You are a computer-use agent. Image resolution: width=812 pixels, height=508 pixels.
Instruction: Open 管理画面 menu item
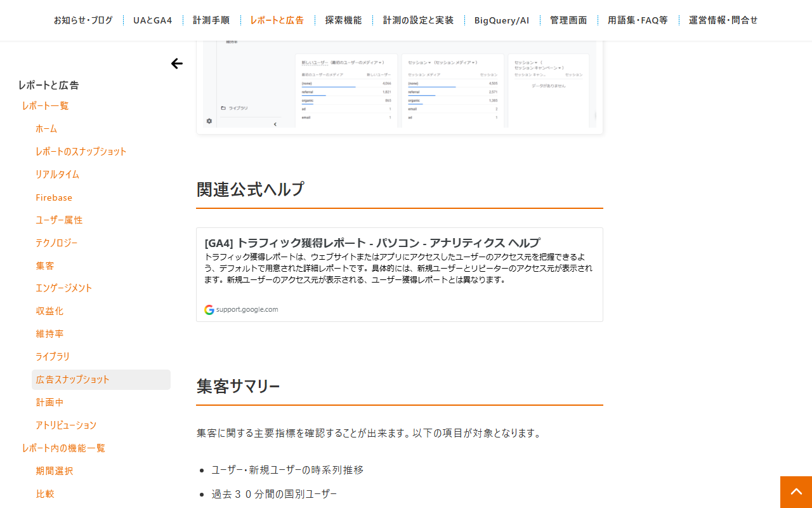pos(568,20)
